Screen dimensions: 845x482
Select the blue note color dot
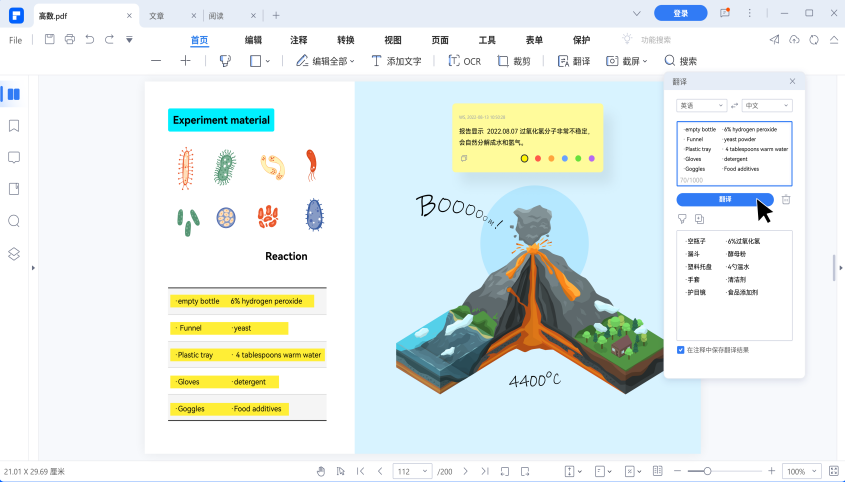click(565, 159)
